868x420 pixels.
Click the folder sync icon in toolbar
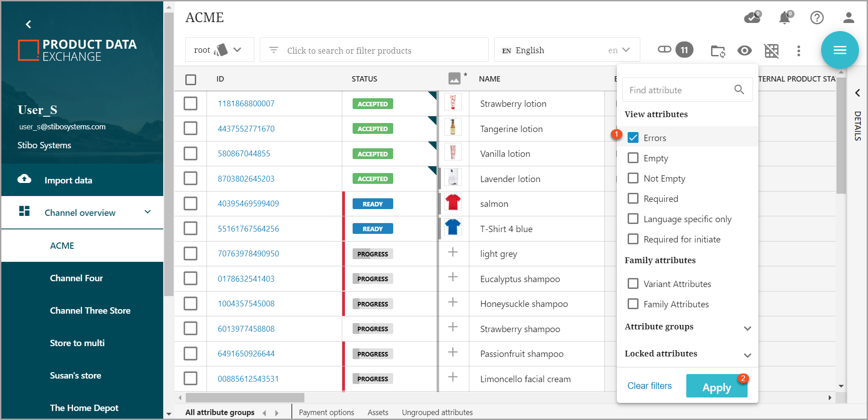click(718, 51)
